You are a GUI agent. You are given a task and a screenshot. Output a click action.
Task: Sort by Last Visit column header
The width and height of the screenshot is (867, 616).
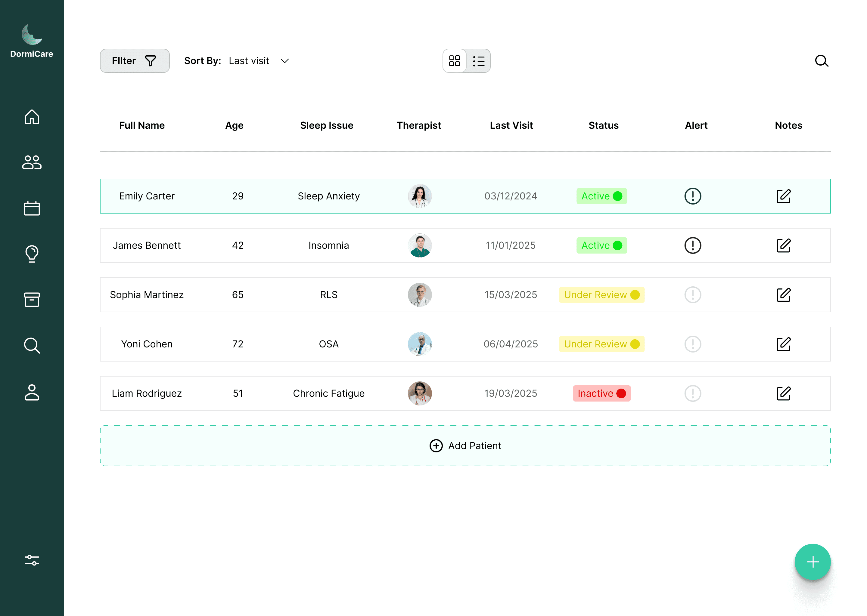point(511,125)
